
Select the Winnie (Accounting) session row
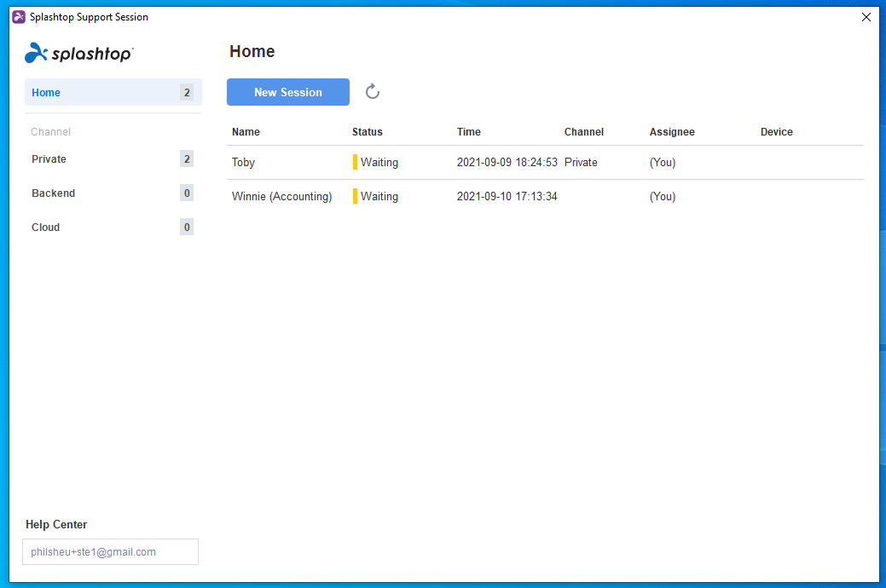point(545,196)
